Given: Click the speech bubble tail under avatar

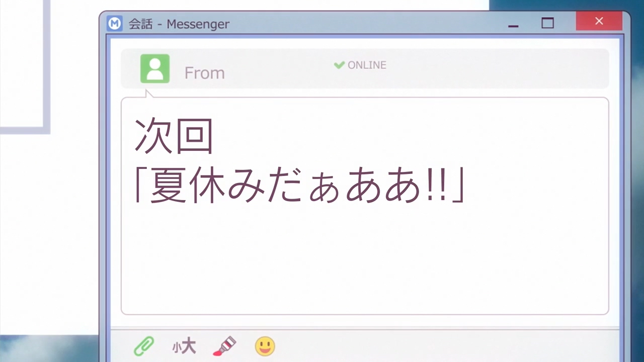Looking at the screenshot, I should 149,94.
